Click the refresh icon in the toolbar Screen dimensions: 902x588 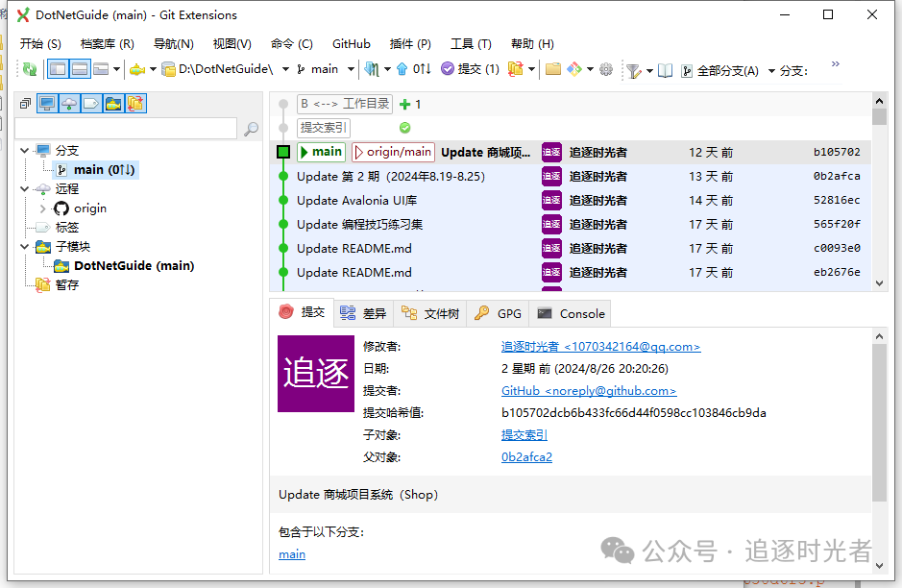pyautogui.click(x=30, y=69)
